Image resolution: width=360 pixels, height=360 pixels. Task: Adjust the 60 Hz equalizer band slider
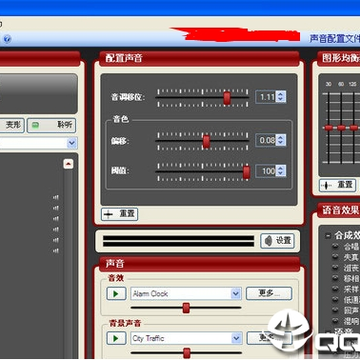[341, 128]
